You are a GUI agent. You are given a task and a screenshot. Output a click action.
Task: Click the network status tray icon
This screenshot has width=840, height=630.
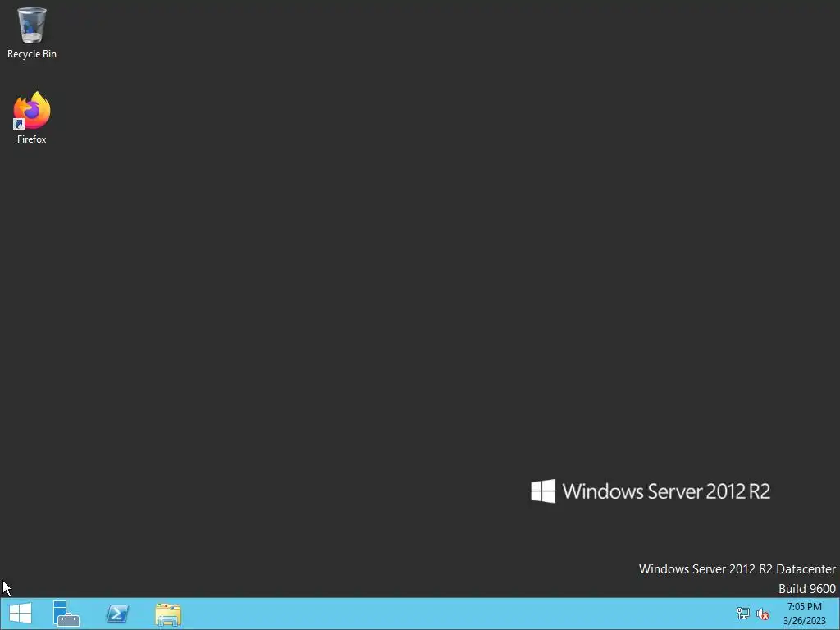(743, 614)
